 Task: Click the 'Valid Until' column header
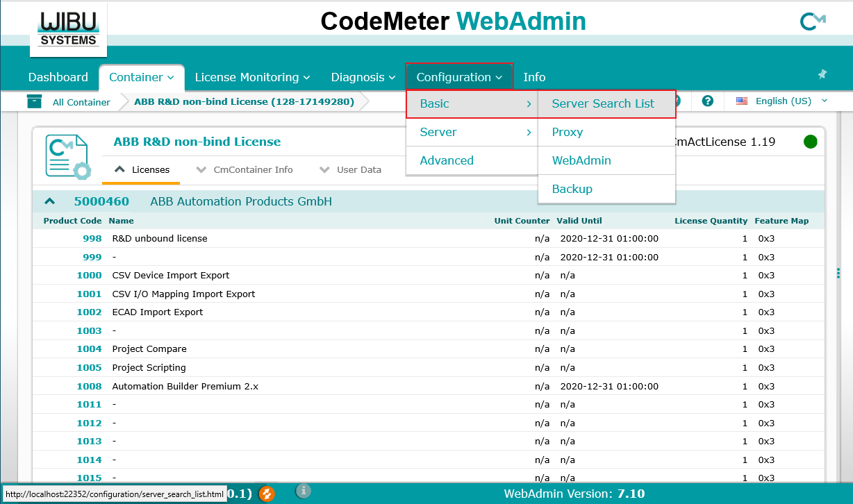click(579, 221)
